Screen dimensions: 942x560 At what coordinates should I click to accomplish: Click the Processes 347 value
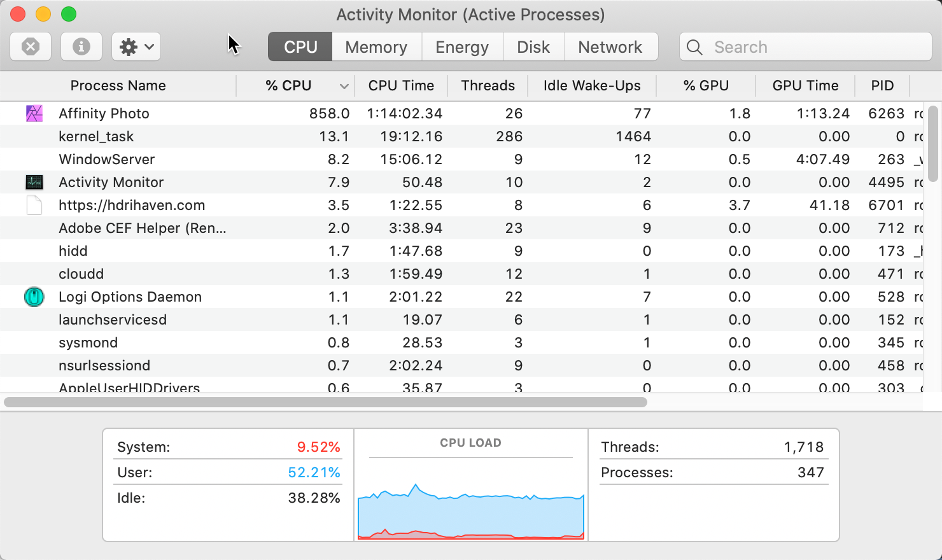pyautogui.click(x=810, y=472)
